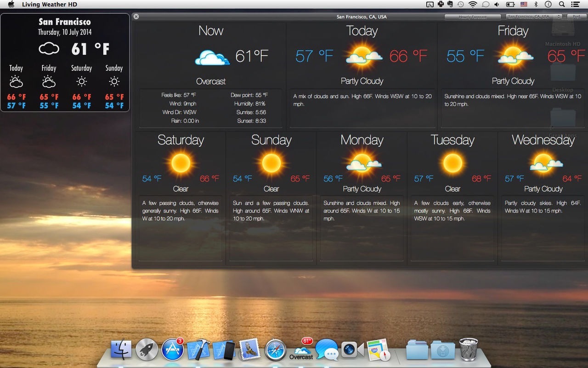Image resolution: width=588 pixels, height=368 pixels.
Task: Click the Evernote icon in the menu bar
Action: [450, 4]
